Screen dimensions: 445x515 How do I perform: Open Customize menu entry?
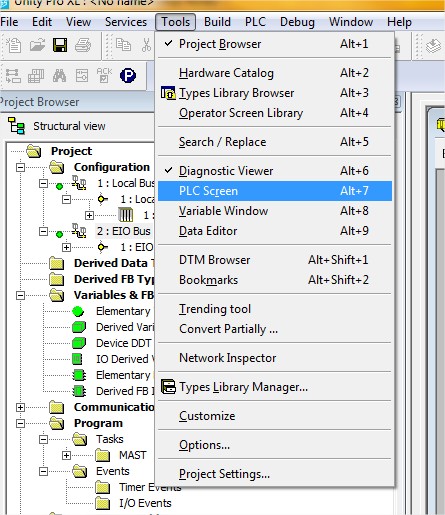[x=275, y=416]
